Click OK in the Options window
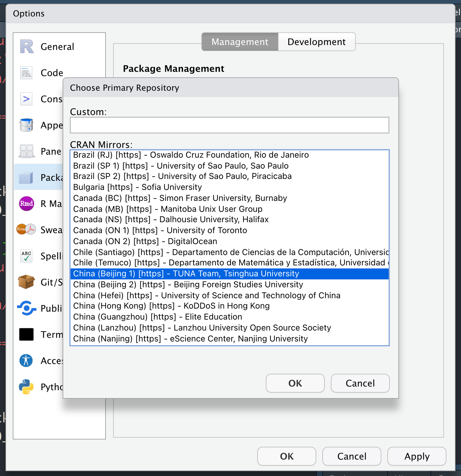 287,456
